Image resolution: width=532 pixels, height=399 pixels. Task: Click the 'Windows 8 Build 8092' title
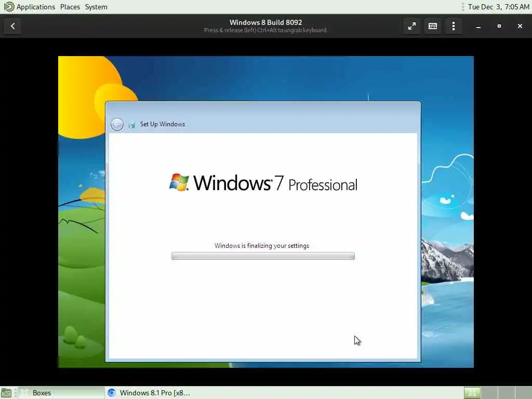point(265,22)
